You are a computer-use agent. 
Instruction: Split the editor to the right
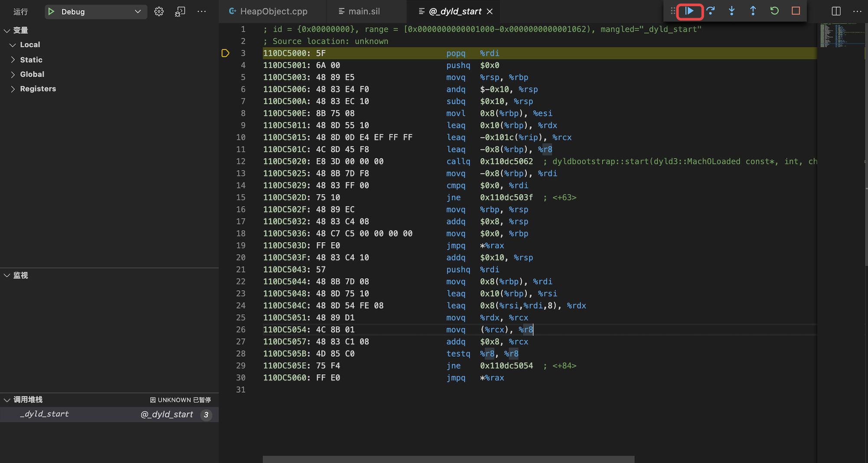point(836,11)
